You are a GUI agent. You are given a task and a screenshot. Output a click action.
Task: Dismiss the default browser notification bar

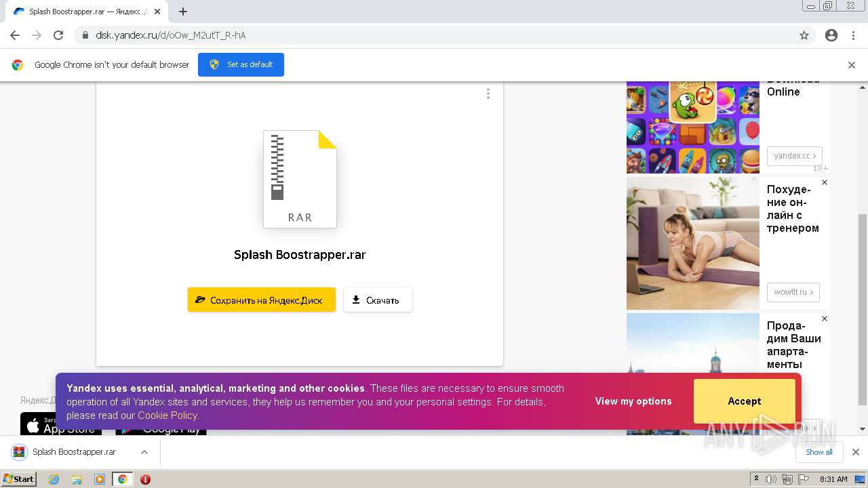[852, 65]
